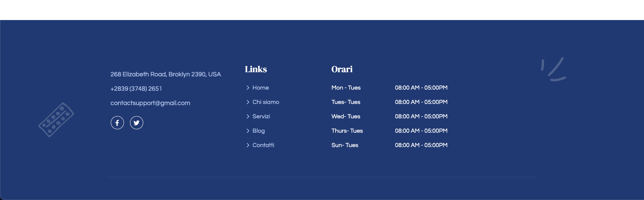Click opening hours next to Sun- Tues
The height and width of the screenshot is (200, 644).
[421, 145]
